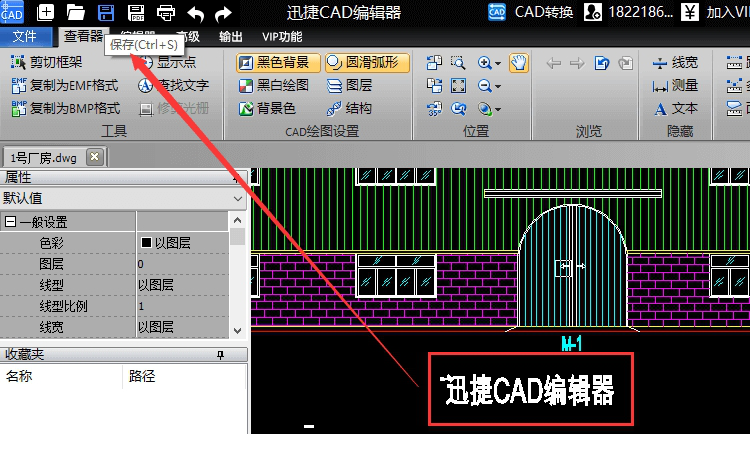Toggle 黑色背景 option
Viewport: 750px width, 451px height.
[278, 62]
